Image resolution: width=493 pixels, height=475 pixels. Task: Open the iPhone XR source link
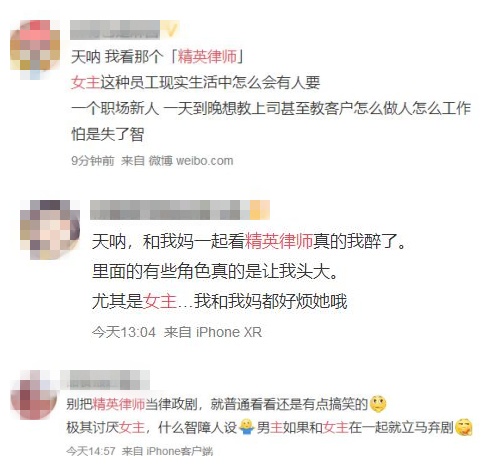coord(229,332)
